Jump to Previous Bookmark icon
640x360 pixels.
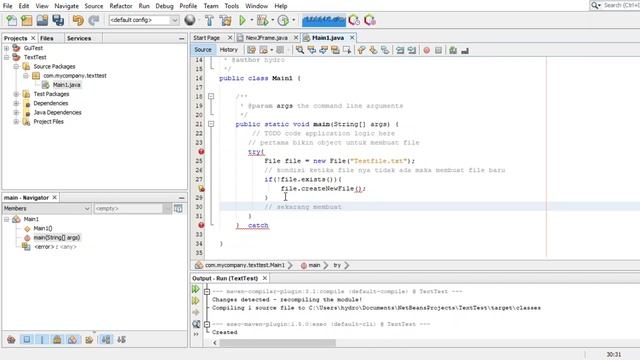click(361, 50)
